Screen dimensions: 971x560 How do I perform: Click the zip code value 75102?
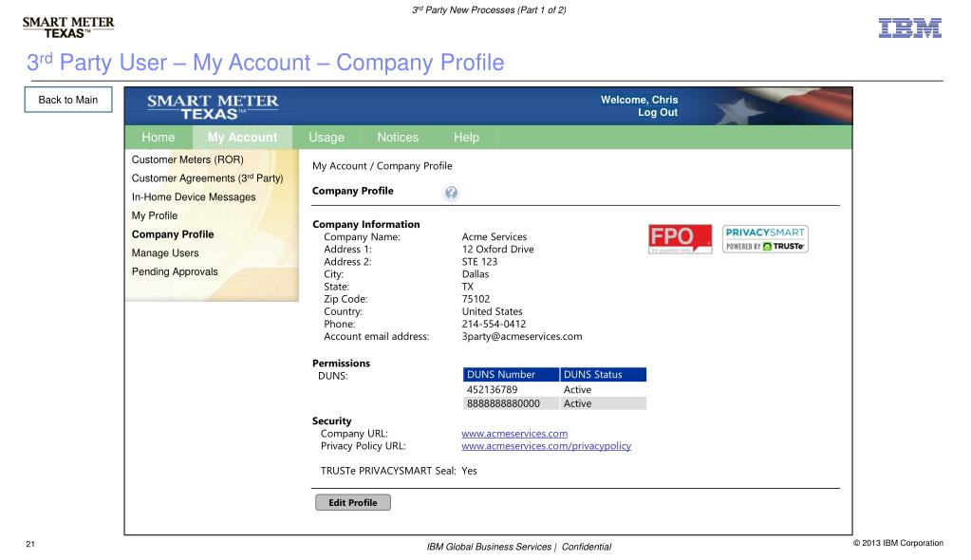pyautogui.click(x=476, y=299)
